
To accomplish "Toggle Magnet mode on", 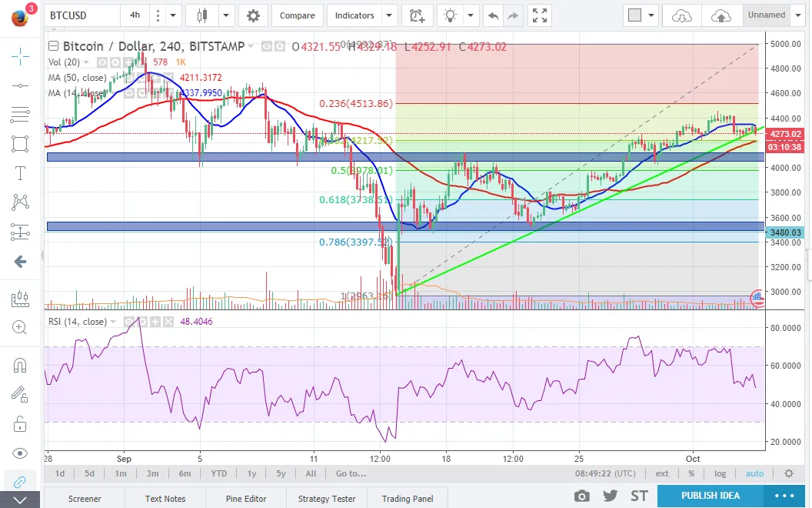I will [x=20, y=366].
